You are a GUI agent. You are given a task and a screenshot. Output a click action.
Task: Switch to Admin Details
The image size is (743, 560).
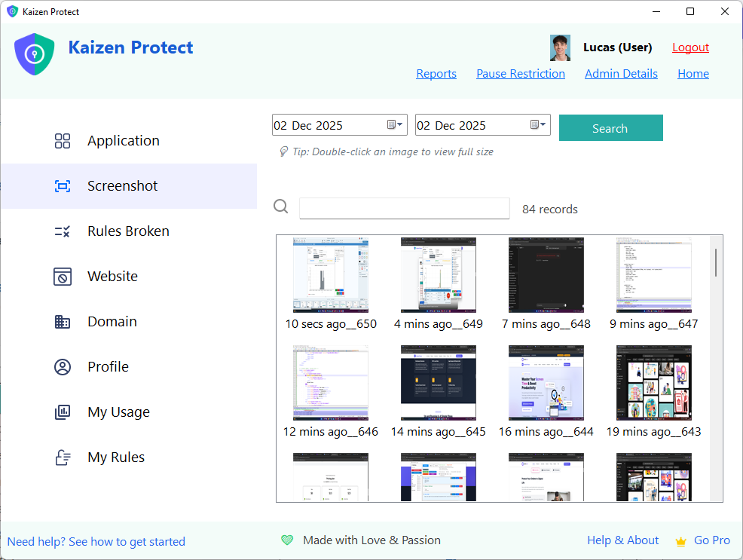point(621,73)
